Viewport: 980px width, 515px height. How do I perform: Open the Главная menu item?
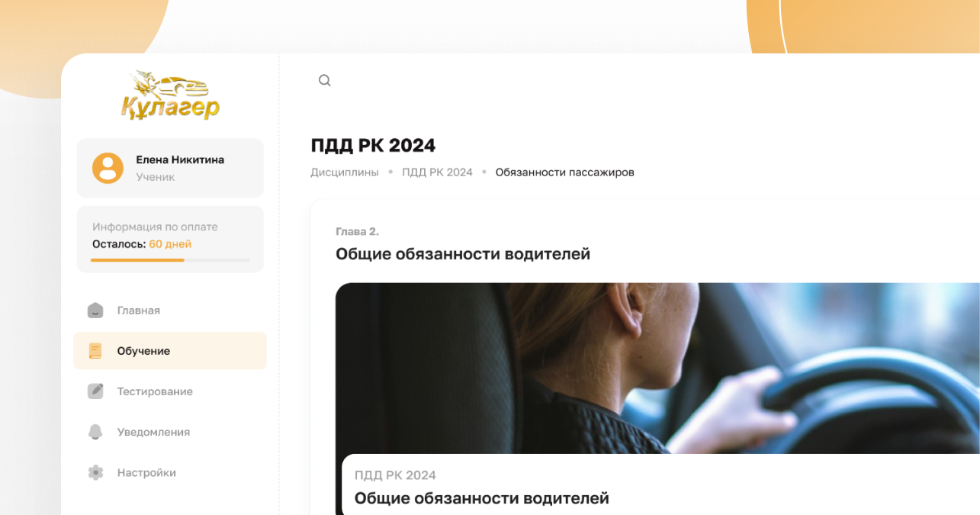[x=170, y=311]
